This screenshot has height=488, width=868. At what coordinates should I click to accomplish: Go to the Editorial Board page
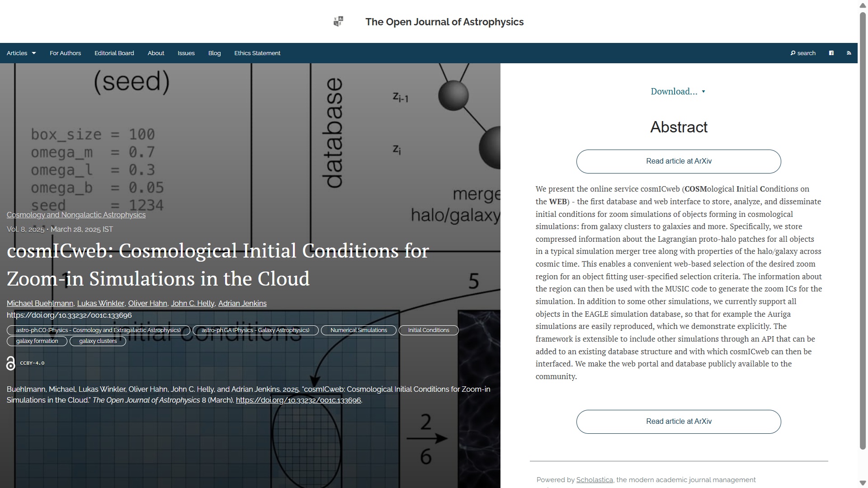click(x=114, y=53)
